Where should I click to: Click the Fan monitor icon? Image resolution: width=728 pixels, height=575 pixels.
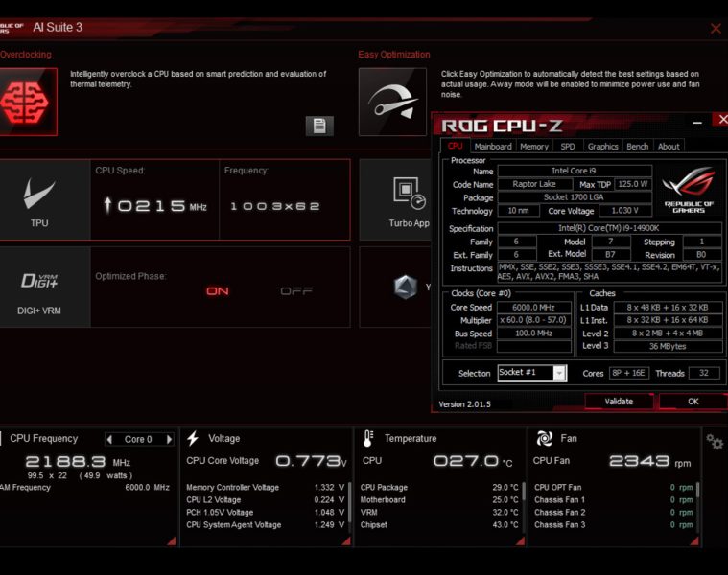click(544, 438)
